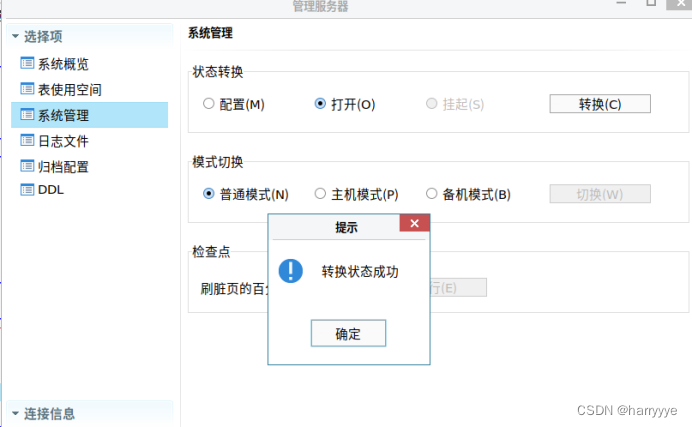Click the partially hidden 行(E) button

tap(458, 288)
